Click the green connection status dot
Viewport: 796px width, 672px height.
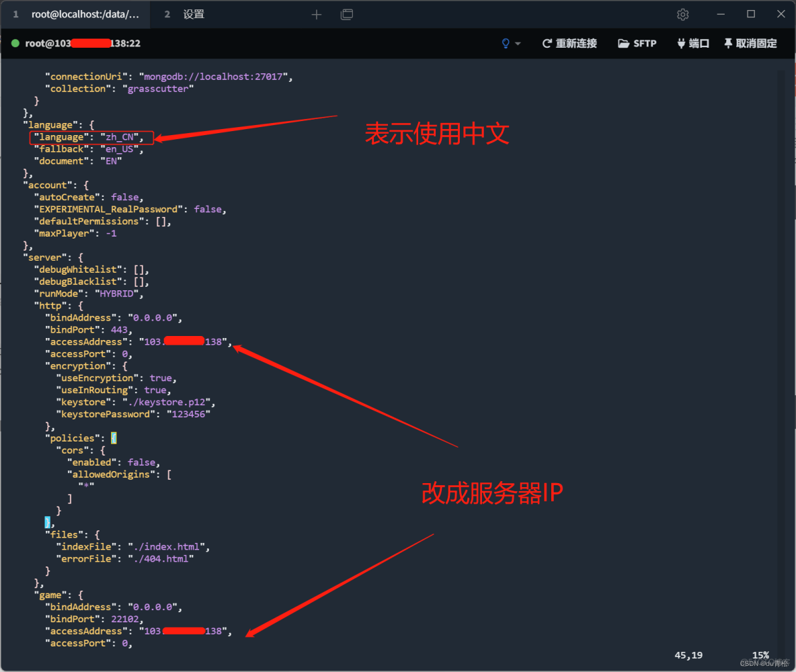tap(15, 43)
